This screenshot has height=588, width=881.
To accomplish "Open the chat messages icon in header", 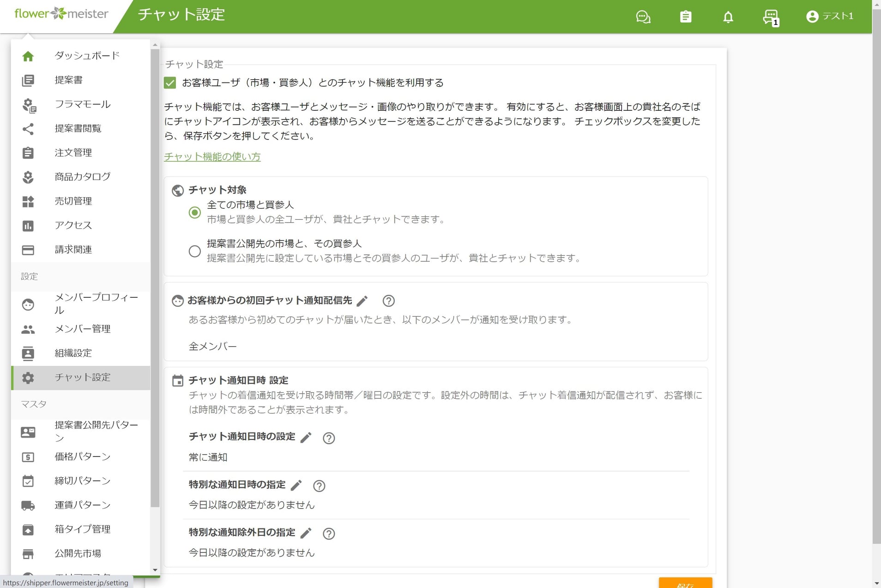I will (x=643, y=17).
